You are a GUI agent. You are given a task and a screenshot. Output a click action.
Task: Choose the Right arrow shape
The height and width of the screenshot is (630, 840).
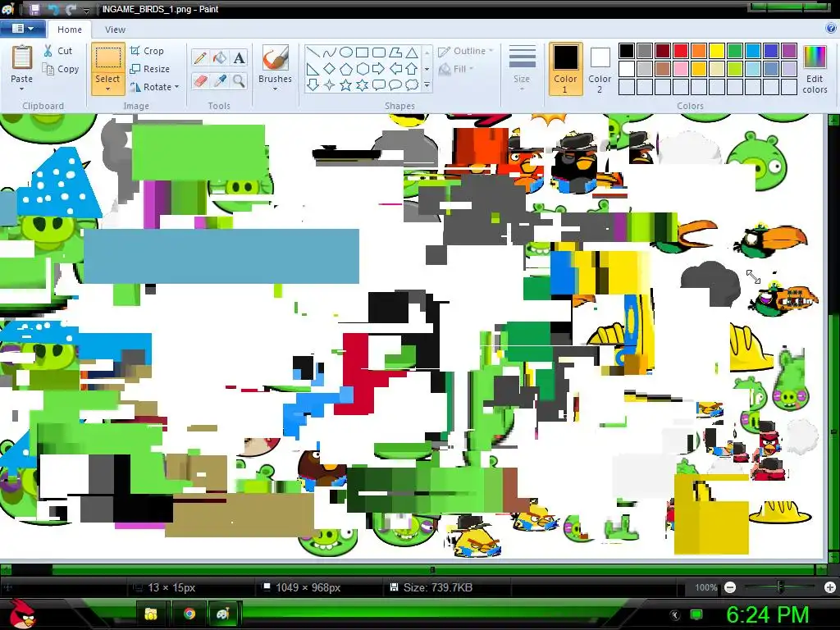pos(379,69)
